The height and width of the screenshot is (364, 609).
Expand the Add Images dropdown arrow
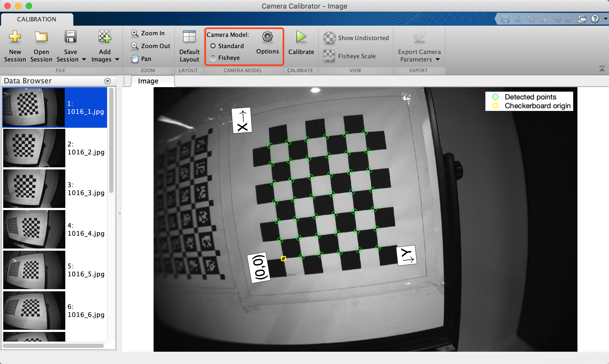pos(117,59)
